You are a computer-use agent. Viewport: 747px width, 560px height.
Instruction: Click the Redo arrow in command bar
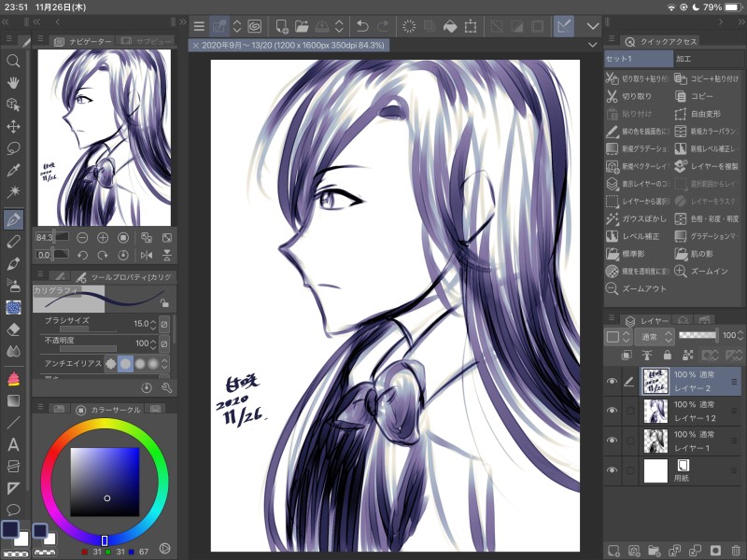pos(383,26)
